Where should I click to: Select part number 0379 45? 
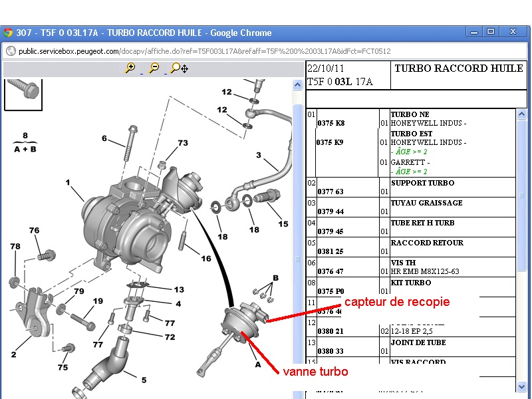[331, 231]
